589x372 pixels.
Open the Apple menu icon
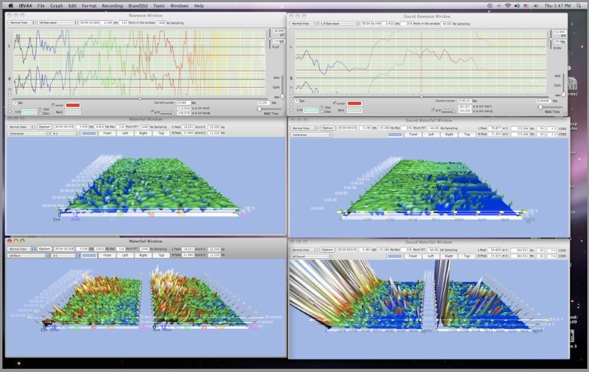11,6
